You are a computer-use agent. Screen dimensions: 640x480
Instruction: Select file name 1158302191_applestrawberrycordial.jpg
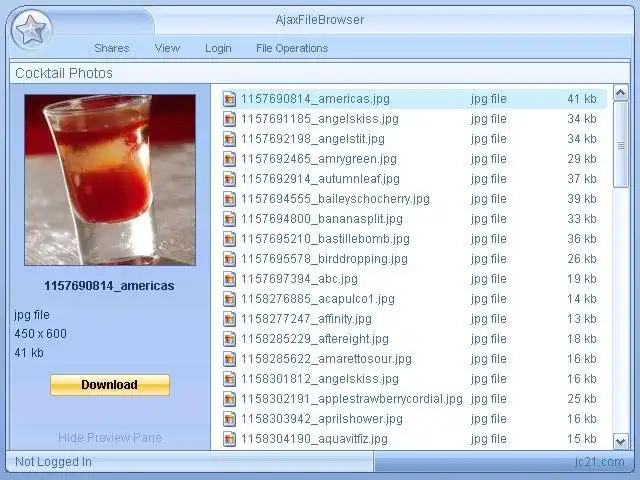coord(352,399)
